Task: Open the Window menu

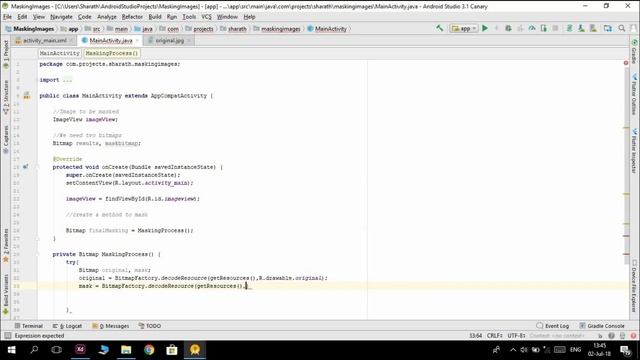Action: pos(227,17)
